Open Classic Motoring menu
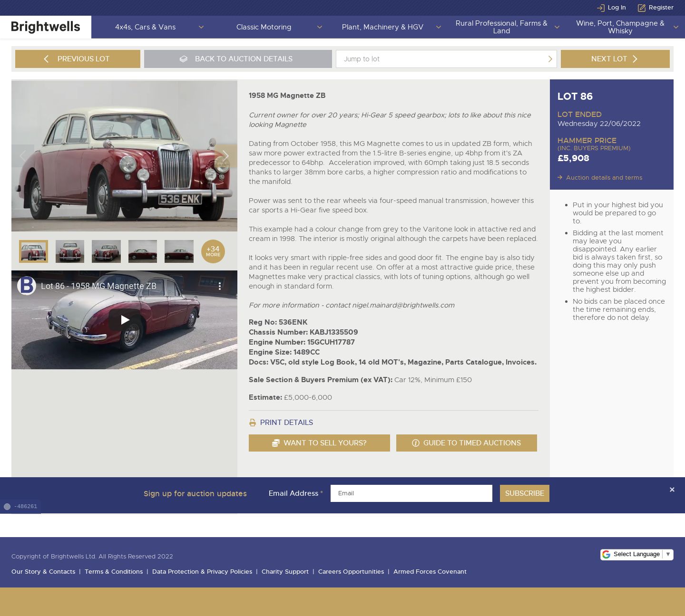The image size is (685, 616). (264, 27)
